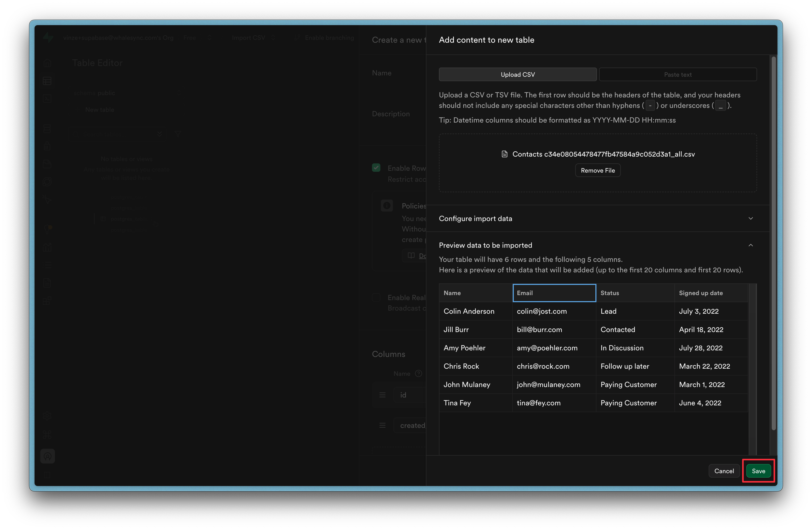Click the Email column header in preview
Image resolution: width=812 pixels, height=530 pixels.
554,293
